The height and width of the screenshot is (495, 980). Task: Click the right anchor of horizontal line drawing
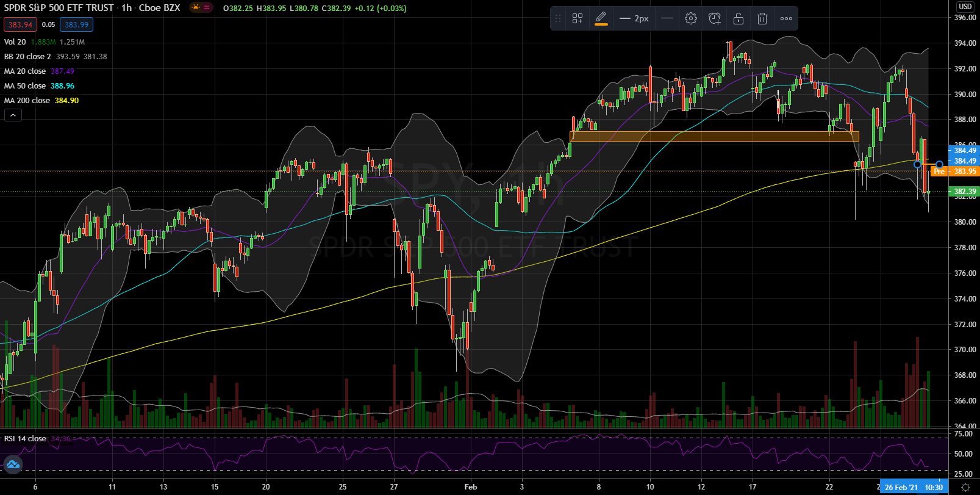click(940, 165)
